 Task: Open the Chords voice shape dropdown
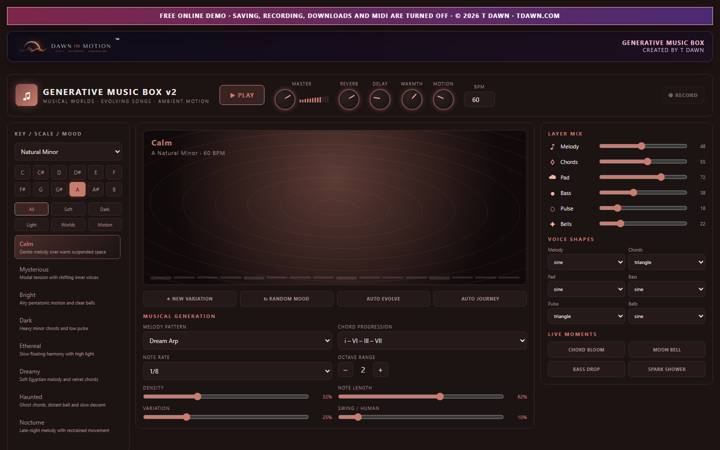667,262
